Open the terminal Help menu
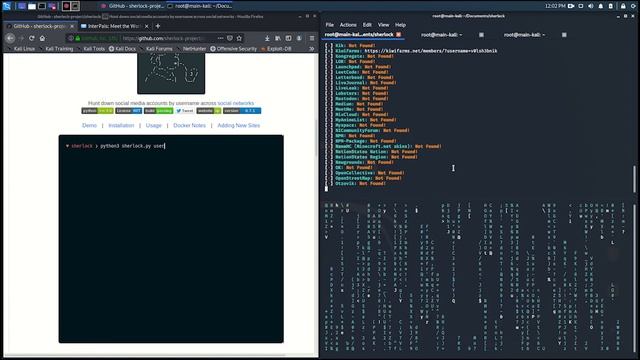 point(400,25)
